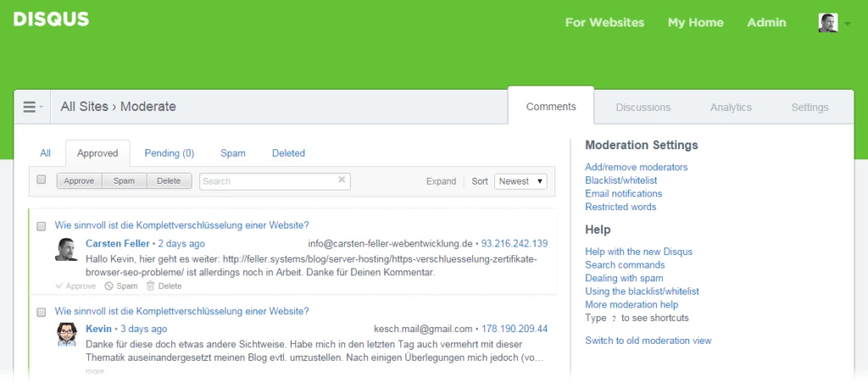Click IP address 93.216.242.139

[515, 243]
